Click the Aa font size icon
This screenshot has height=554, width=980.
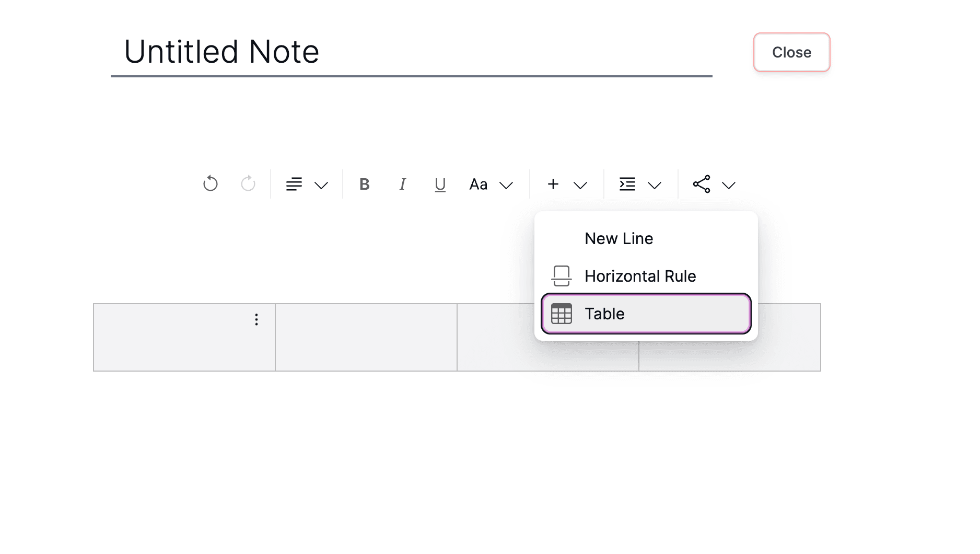coord(479,184)
